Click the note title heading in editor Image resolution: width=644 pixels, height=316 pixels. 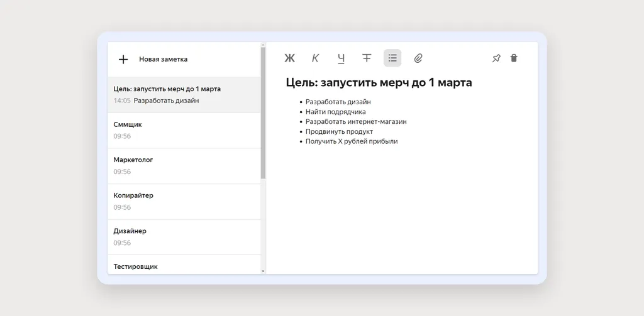(x=379, y=82)
